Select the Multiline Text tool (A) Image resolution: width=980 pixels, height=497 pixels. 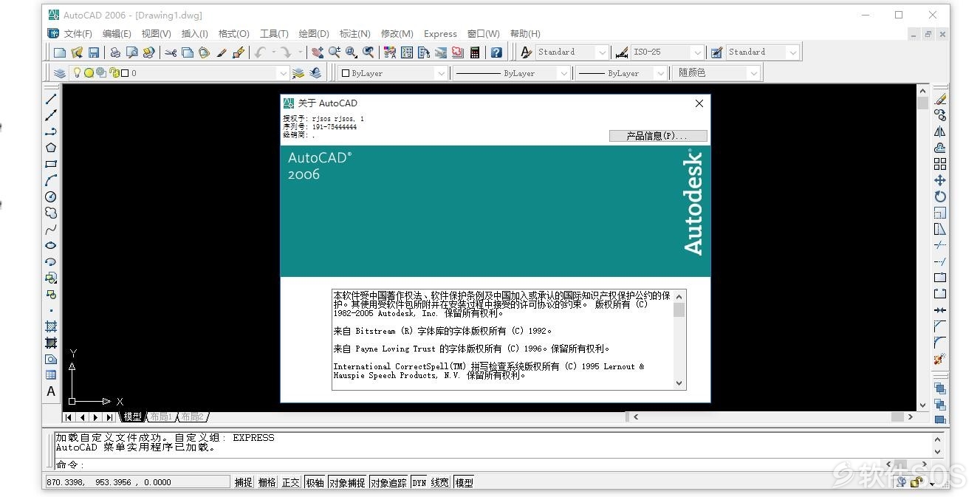(51, 391)
